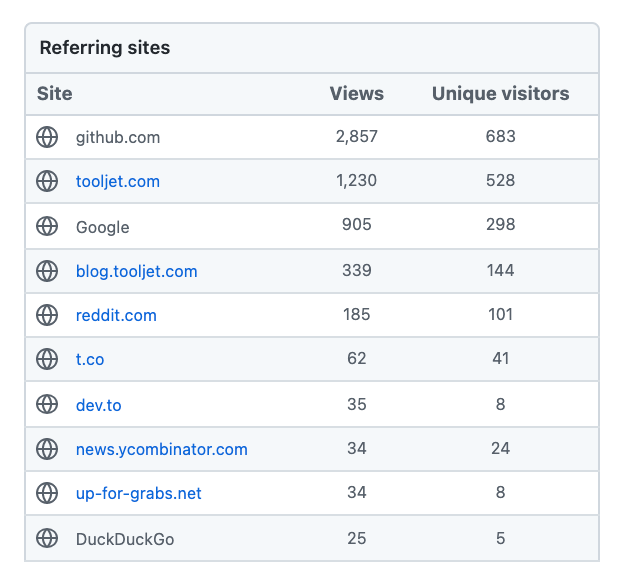This screenshot has width=622, height=586.
Task: Click the Site column header
Action: 55,94
